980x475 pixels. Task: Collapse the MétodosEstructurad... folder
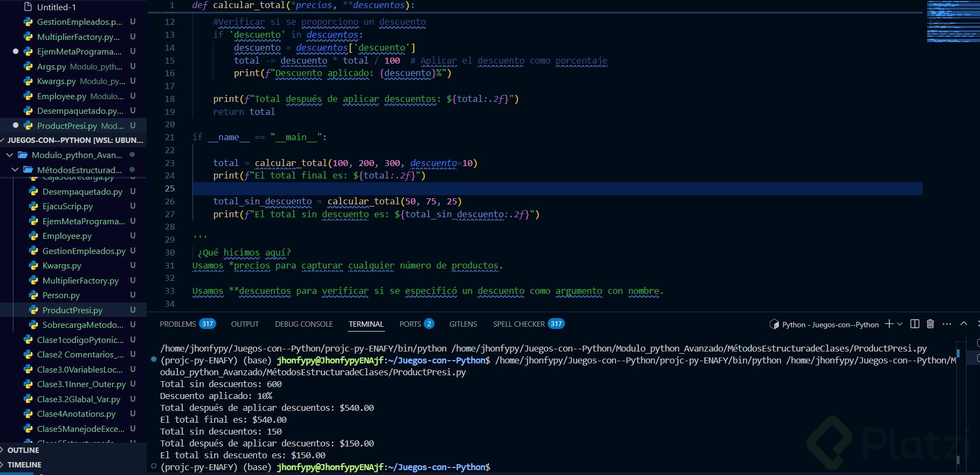point(15,170)
